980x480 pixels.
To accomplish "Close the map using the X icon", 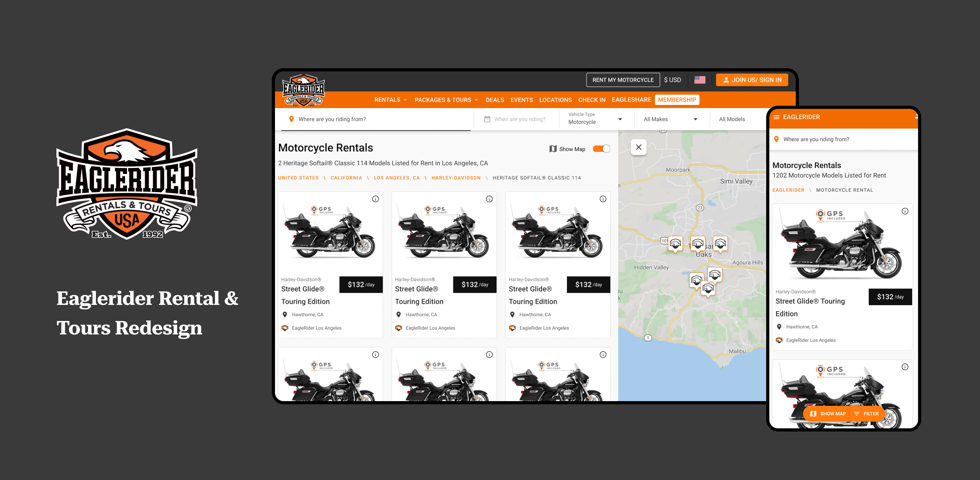I will tap(638, 147).
